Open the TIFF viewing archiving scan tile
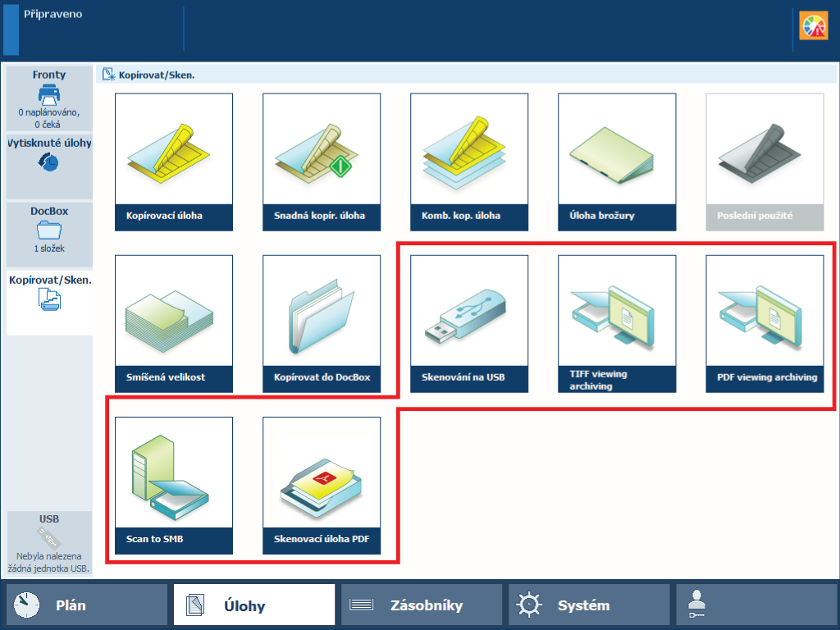The image size is (840, 630). 617,323
